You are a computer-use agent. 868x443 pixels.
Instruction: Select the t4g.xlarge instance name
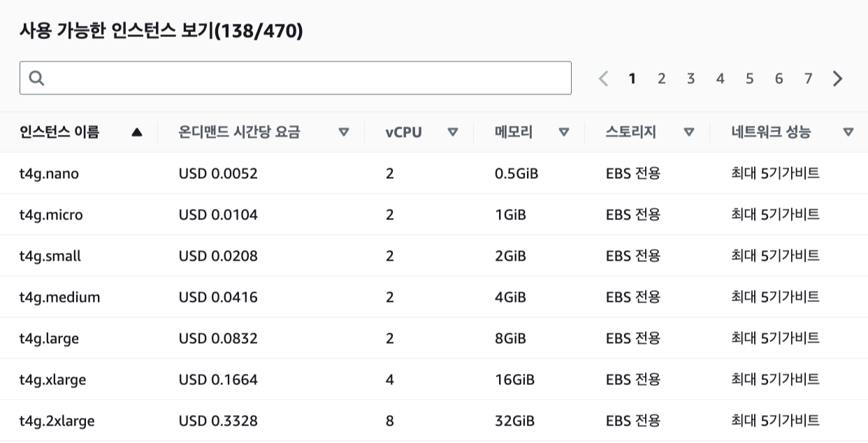(x=52, y=379)
